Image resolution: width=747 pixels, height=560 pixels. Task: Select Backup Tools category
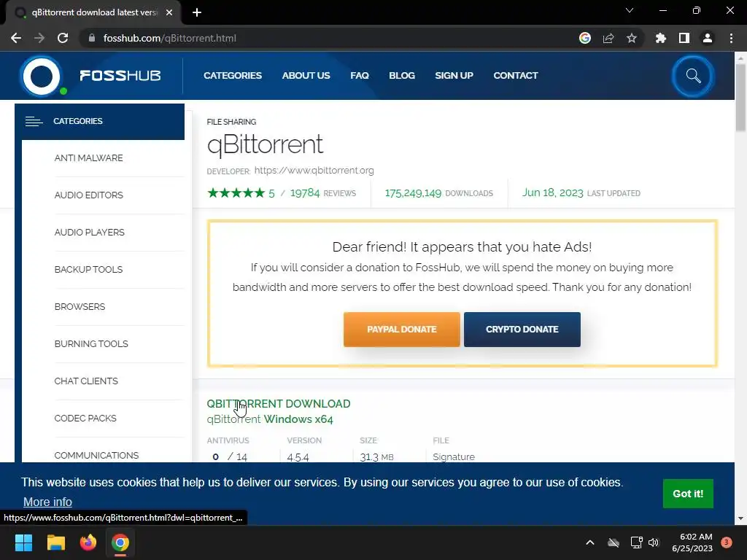pyautogui.click(x=88, y=270)
